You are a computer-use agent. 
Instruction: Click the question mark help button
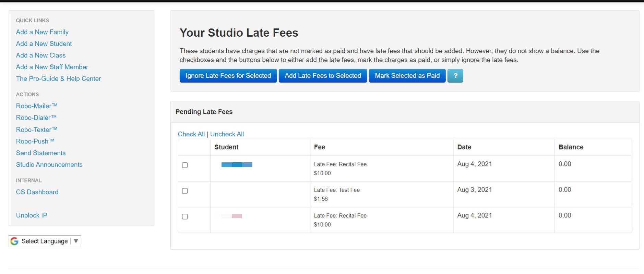coord(455,76)
